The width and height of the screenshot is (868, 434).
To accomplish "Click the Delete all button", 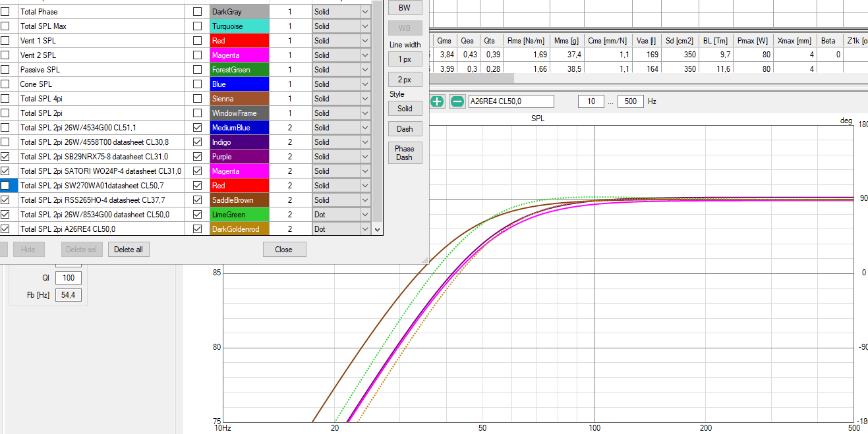I will click(x=129, y=250).
